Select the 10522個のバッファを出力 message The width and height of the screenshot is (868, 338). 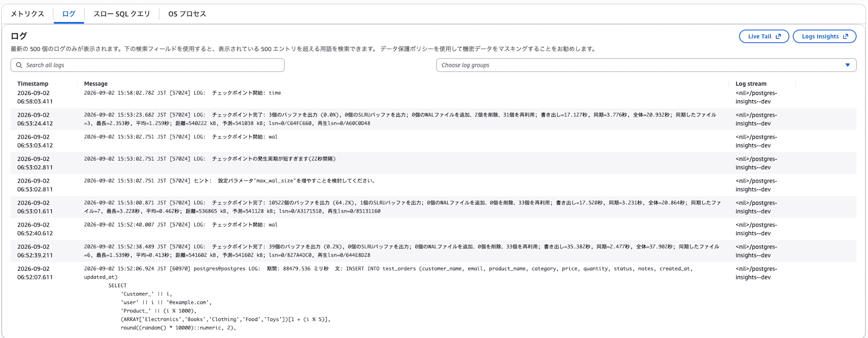[402, 207]
